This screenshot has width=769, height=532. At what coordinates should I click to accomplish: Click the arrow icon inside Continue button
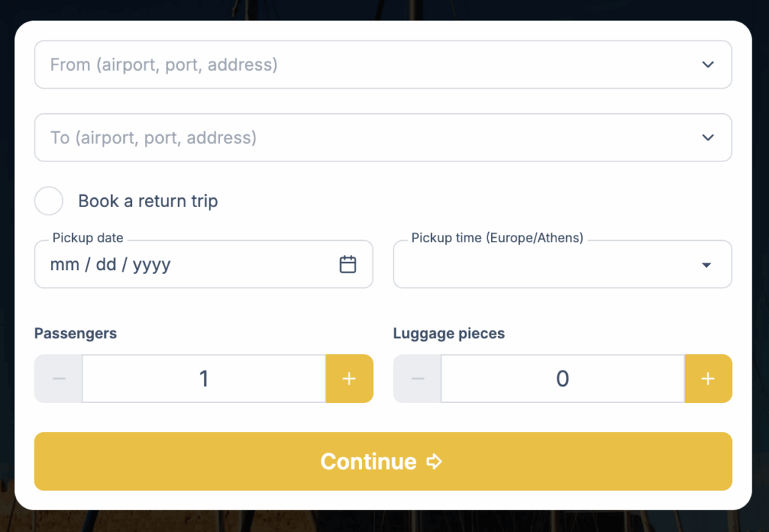pos(434,462)
